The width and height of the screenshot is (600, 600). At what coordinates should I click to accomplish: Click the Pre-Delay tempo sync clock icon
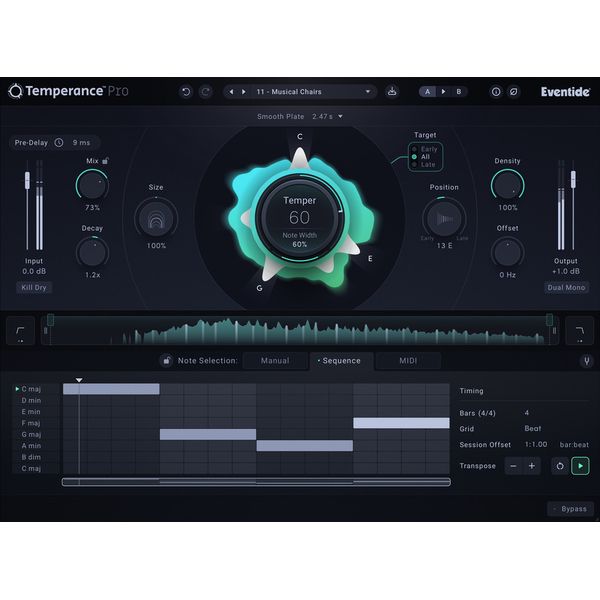coord(58,143)
